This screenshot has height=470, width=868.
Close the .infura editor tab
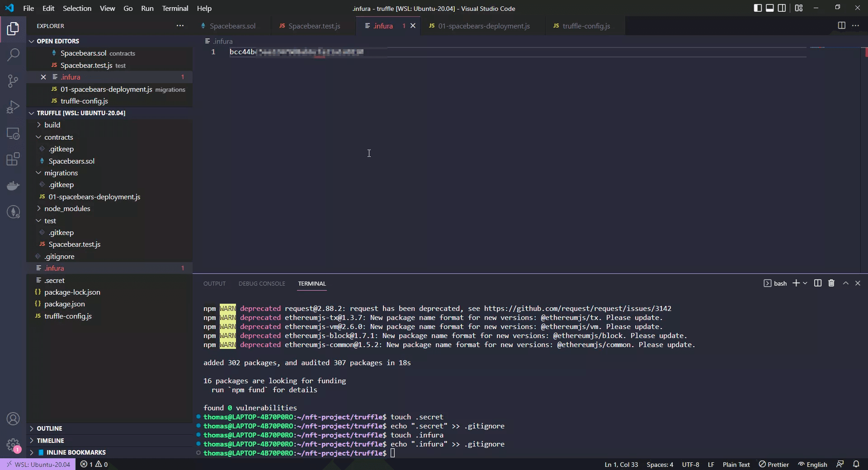(413, 26)
